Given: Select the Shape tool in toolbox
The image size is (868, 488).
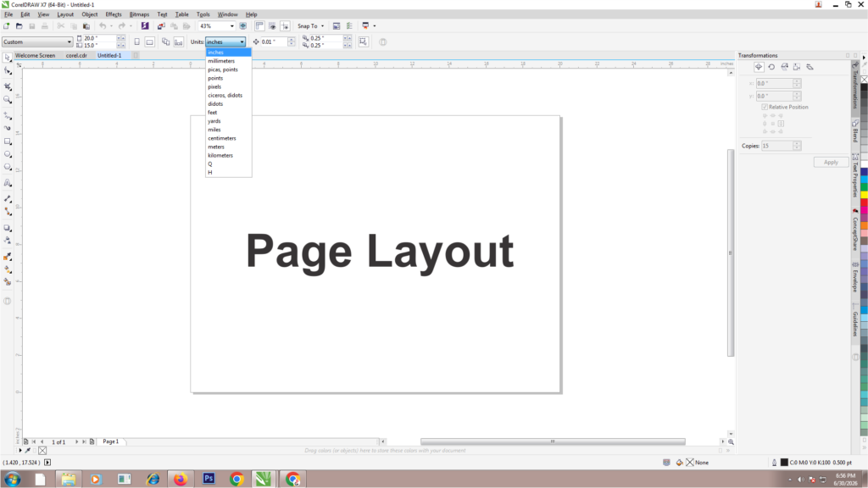Looking at the screenshot, I should [x=7, y=71].
